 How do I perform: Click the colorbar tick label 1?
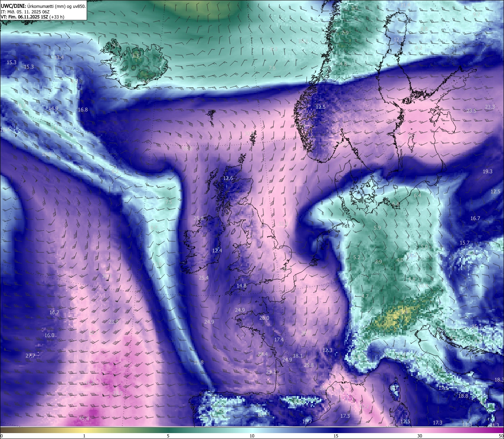point(84,435)
